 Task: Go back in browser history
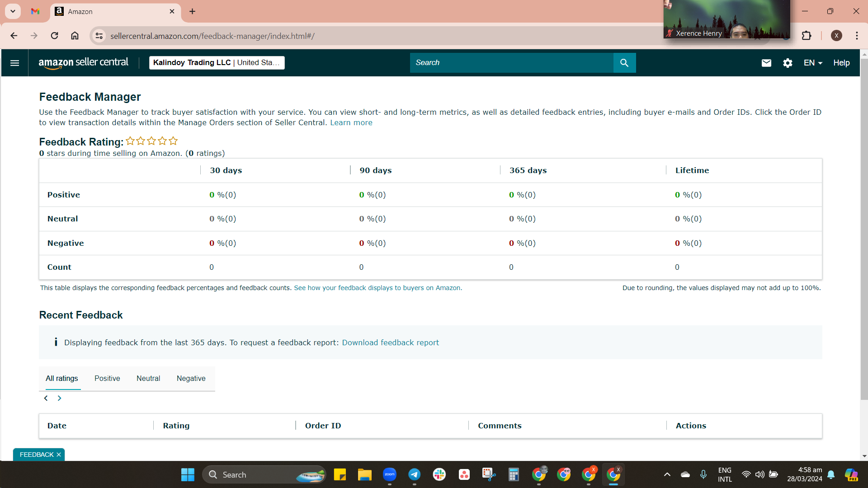(x=14, y=36)
